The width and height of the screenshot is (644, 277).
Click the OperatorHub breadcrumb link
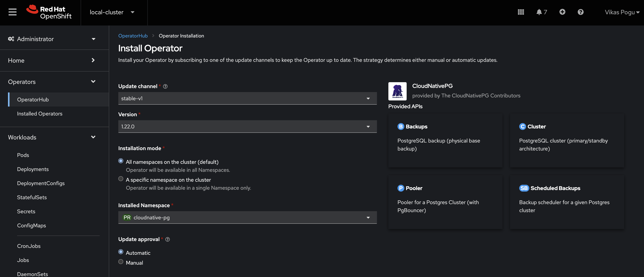pyautogui.click(x=133, y=36)
